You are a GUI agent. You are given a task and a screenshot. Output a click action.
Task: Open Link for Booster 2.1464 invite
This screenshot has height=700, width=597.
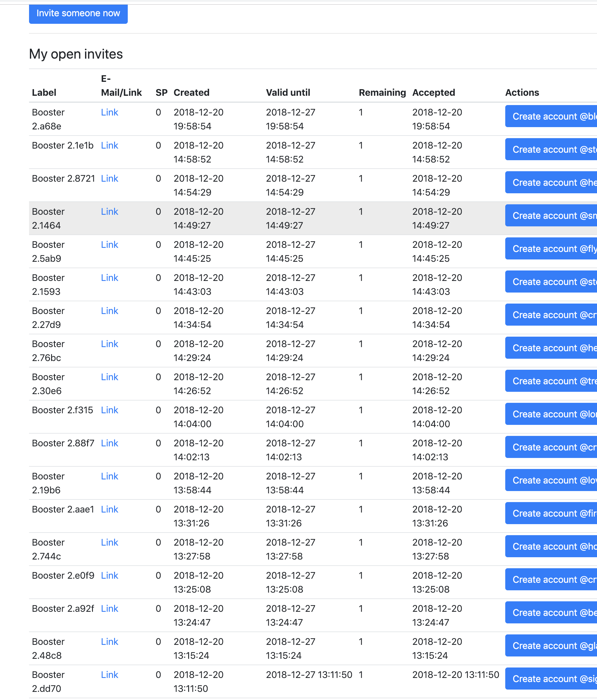109,212
